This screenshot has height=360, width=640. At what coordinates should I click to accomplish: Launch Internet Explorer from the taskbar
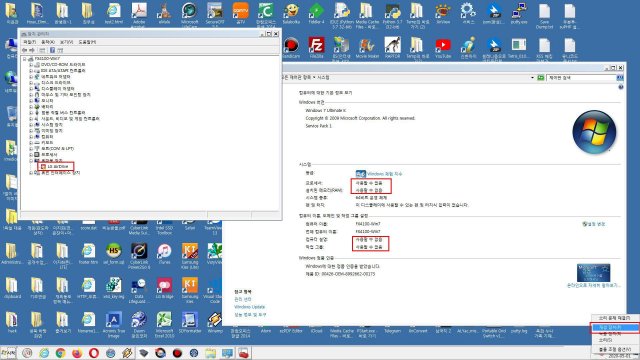(x=44, y=353)
